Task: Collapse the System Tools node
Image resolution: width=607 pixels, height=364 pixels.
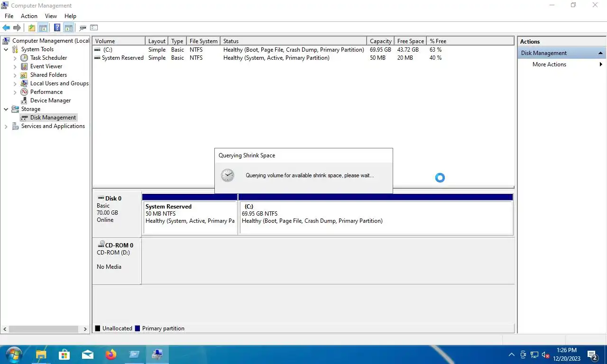Action: (6, 49)
